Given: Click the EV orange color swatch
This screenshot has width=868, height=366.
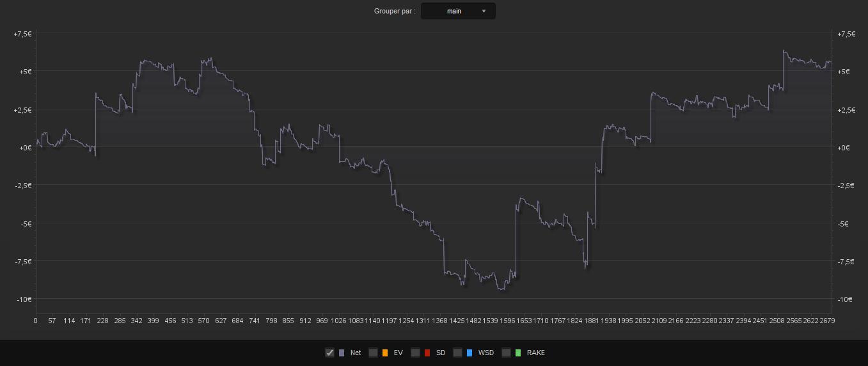Looking at the screenshot, I should click(x=385, y=353).
